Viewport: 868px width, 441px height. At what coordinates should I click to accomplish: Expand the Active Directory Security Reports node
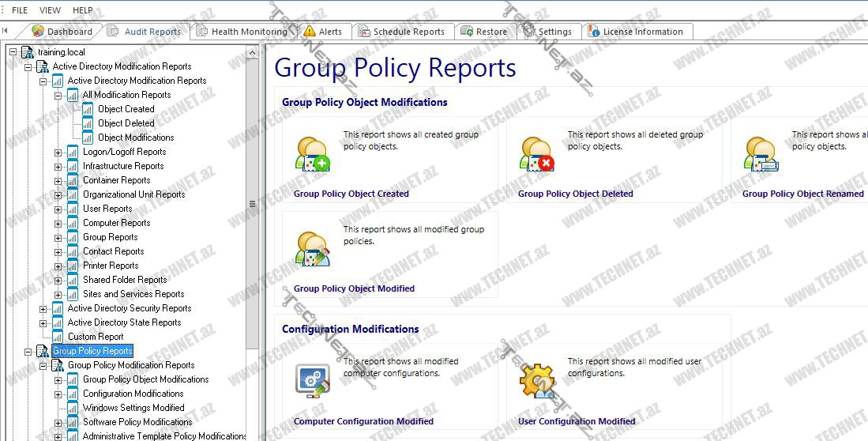tap(43, 308)
